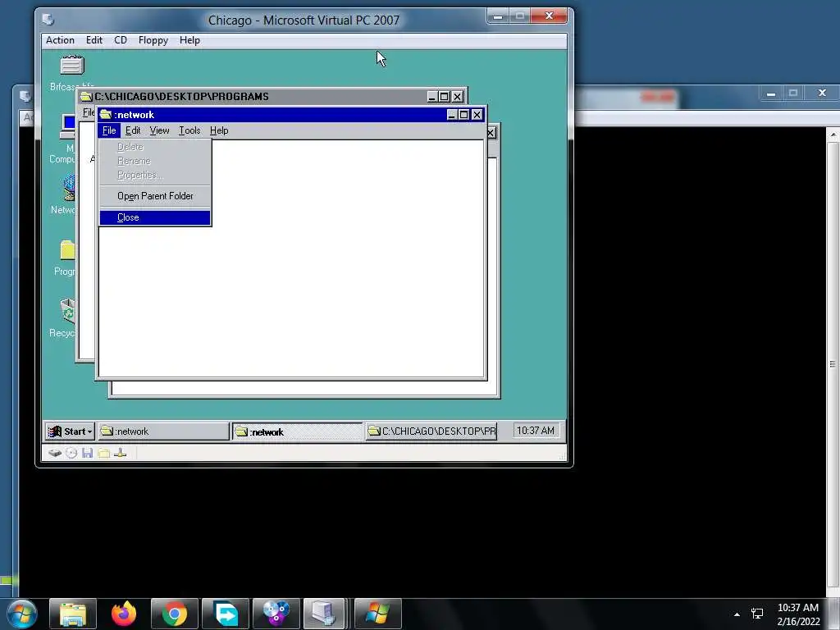Minimize the Chicago Virtual PC window

tap(498, 16)
